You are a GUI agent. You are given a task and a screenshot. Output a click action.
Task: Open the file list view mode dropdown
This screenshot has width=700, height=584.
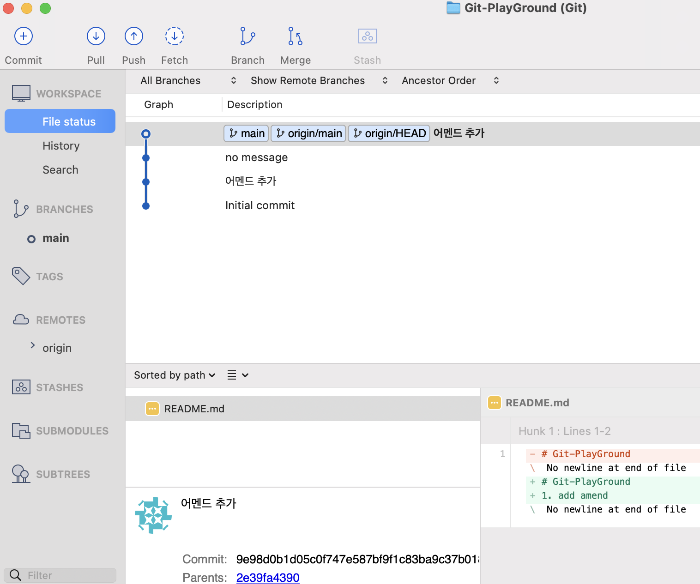point(238,375)
